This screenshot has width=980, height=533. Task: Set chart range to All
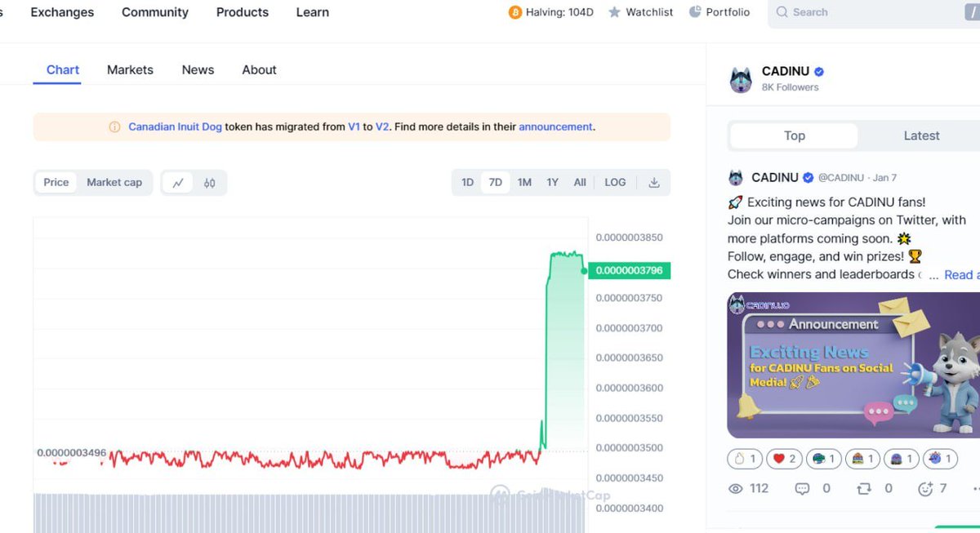(x=580, y=182)
